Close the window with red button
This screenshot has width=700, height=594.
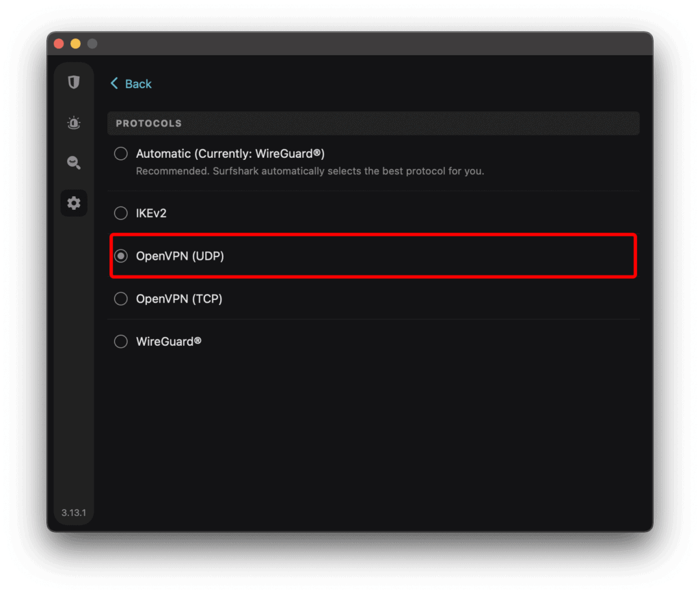coord(59,44)
